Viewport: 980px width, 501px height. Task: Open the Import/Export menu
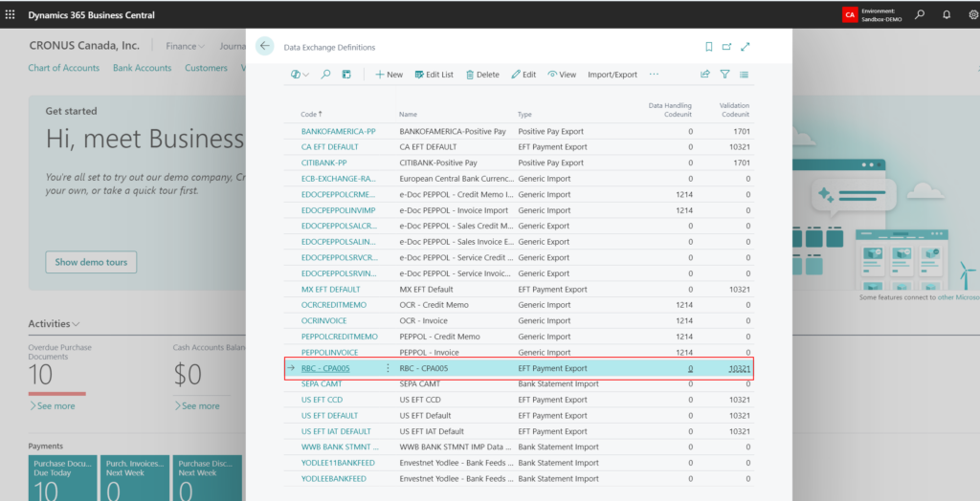tap(612, 75)
